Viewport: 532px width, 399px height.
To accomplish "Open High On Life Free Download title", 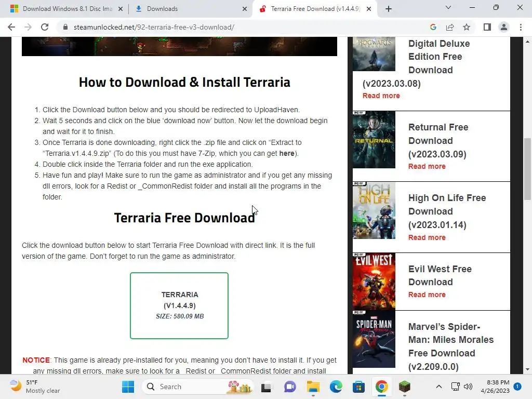I will click(x=447, y=211).
